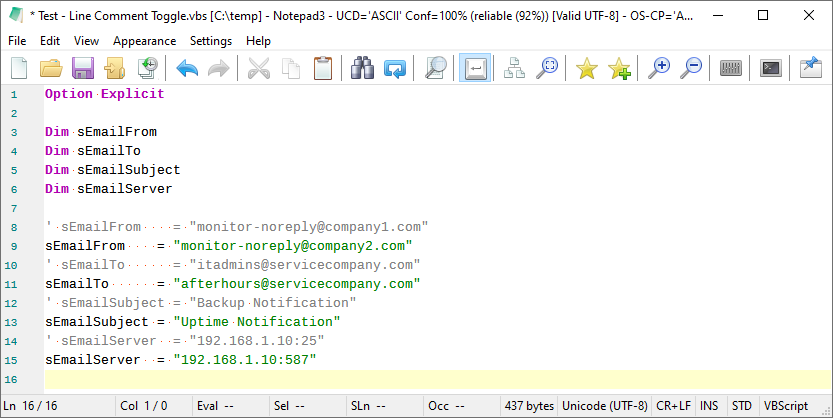833x418 pixels.
Task: Zoom out with the minus magnifier
Action: click(691, 69)
